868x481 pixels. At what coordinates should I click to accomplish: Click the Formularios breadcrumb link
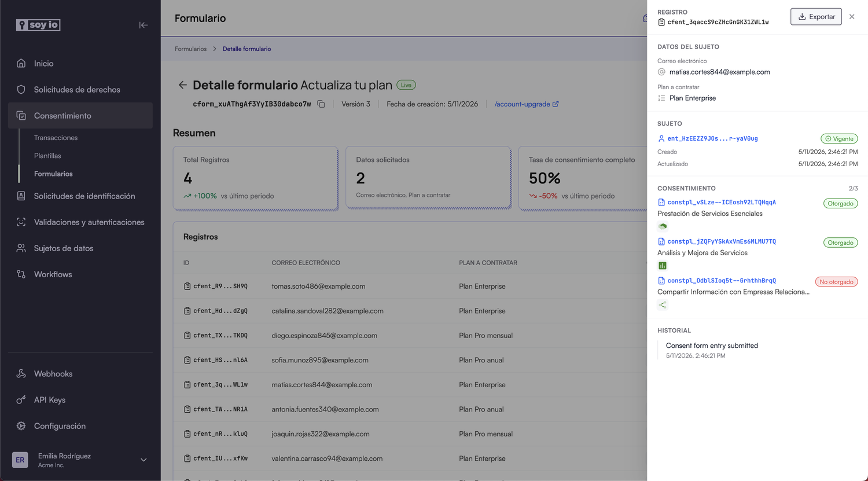tap(190, 49)
